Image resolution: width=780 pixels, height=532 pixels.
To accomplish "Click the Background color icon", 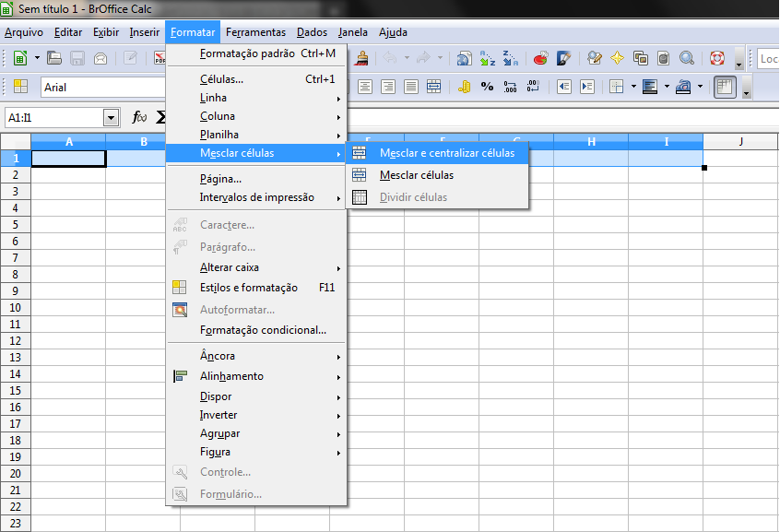I will [x=650, y=87].
